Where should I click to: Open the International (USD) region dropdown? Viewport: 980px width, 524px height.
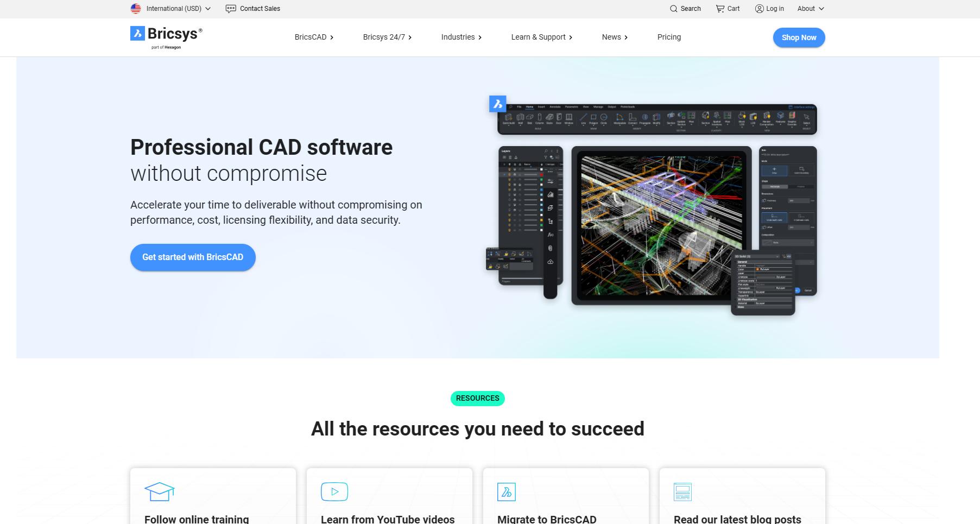171,9
